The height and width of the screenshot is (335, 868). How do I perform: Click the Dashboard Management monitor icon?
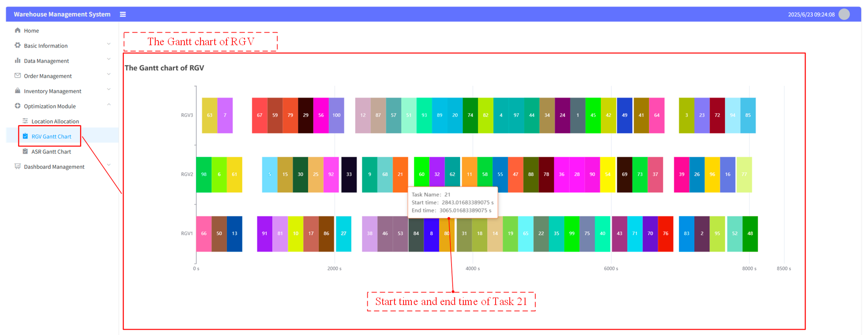click(18, 166)
